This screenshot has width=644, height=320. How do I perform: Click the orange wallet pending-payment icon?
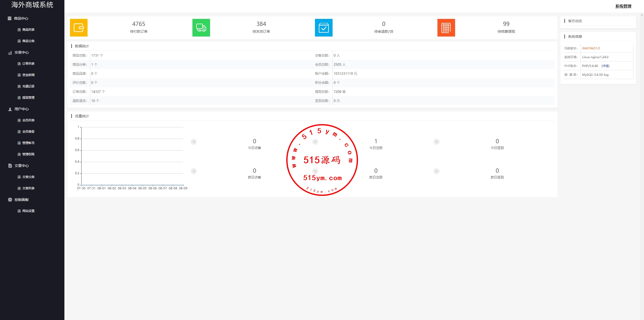(x=79, y=28)
